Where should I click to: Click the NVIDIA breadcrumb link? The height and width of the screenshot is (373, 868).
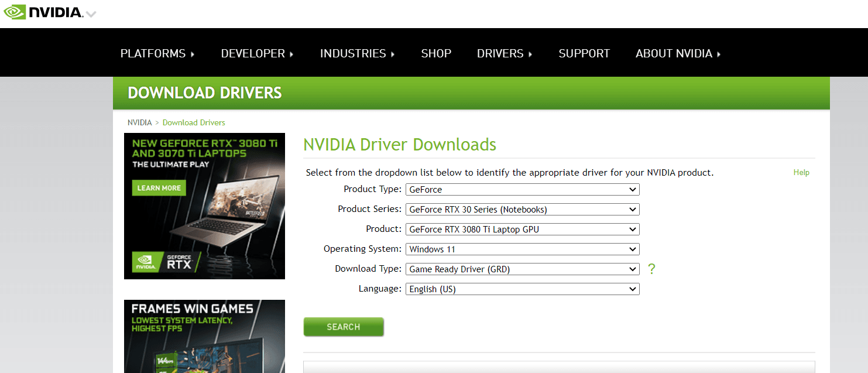(139, 122)
